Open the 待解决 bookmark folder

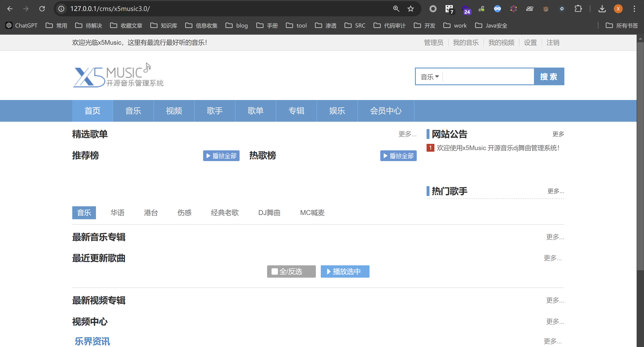click(89, 26)
